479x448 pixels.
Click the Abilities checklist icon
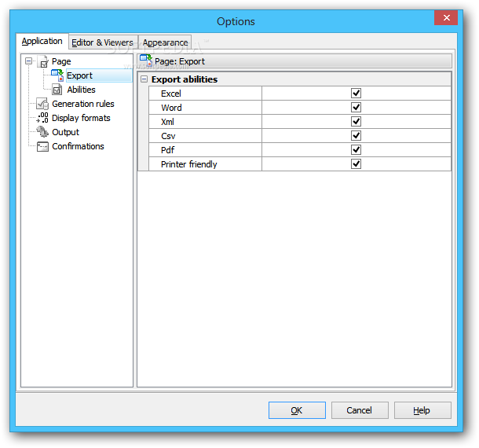tap(57, 90)
